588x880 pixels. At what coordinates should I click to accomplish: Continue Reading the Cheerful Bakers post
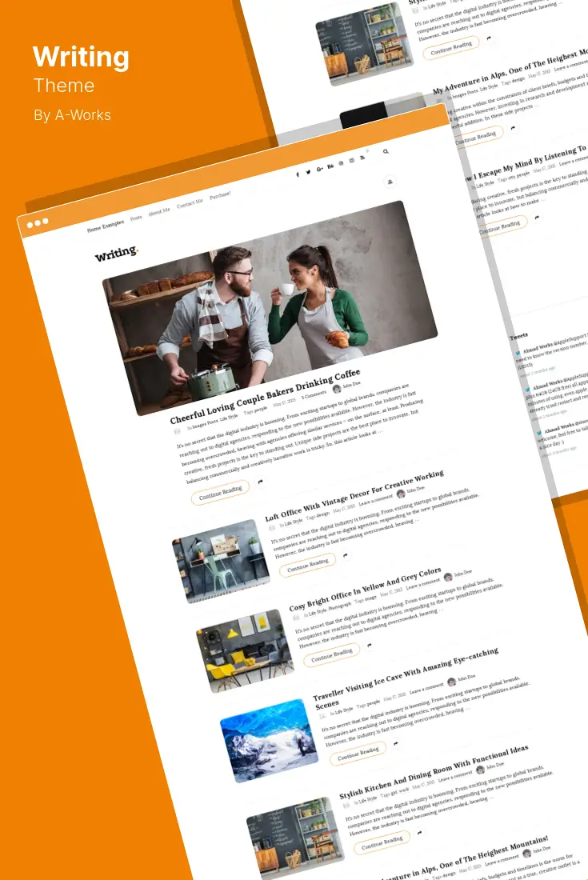click(221, 492)
